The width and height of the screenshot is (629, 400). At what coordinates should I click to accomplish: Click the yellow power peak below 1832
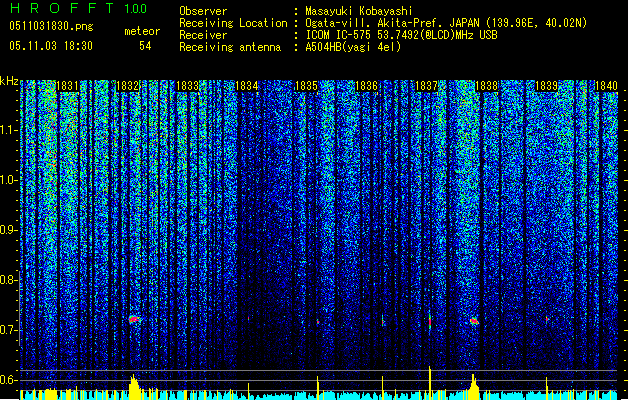(x=134, y=387)
